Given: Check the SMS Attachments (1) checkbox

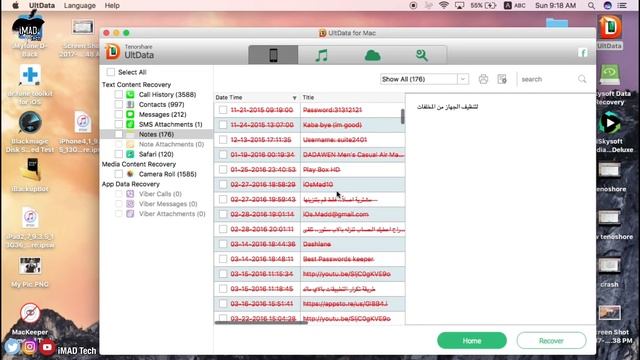Looking at the screenshot, I should [118, 124].
